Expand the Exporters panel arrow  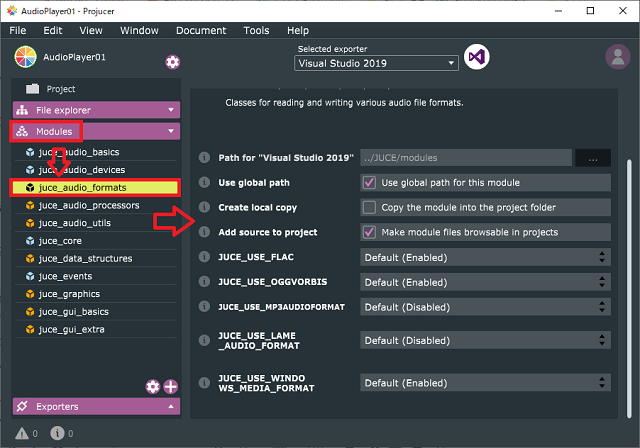click(x=171, y=406)
